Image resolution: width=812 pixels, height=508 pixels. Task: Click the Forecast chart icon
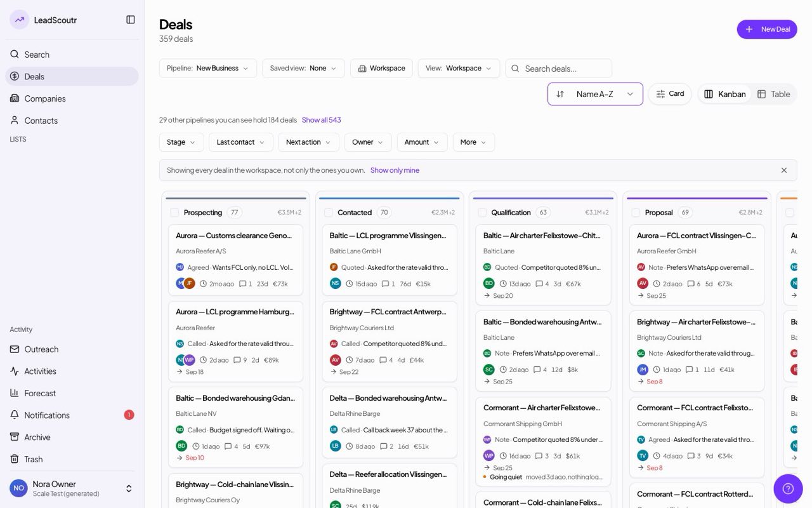click(15, 393)
